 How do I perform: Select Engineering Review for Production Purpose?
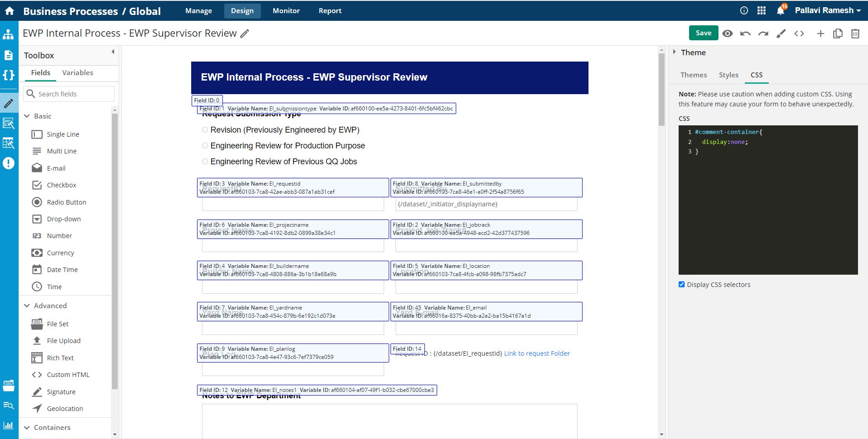point(205,146)
